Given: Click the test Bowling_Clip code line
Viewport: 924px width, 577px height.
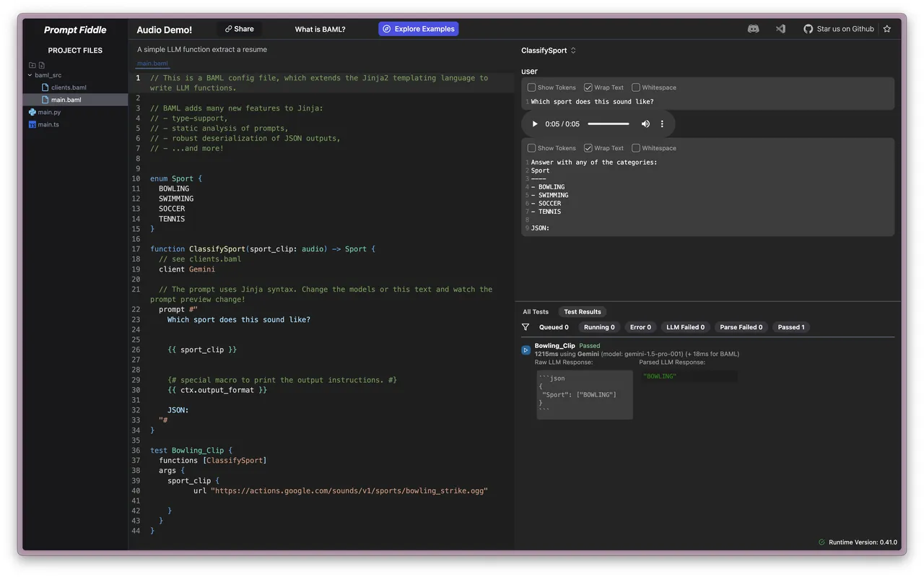Looking at the screenshot, I should pyautogui.click(x=191, y=450).
